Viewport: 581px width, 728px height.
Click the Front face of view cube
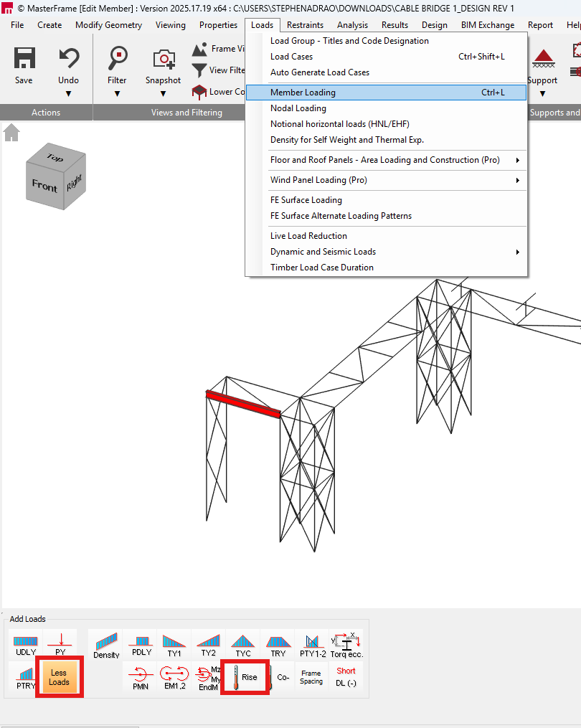(44, 185)
